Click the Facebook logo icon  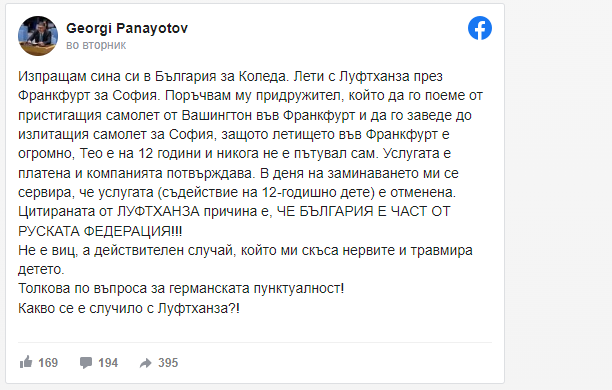tap(480, 28)
